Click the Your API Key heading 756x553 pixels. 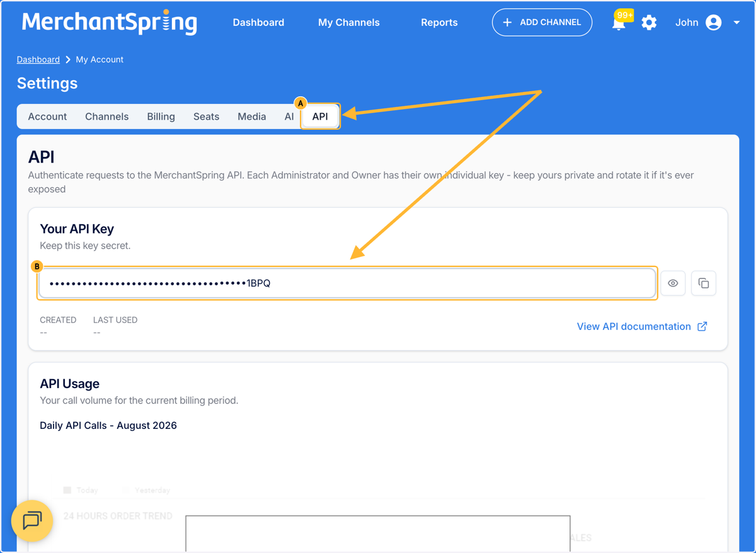point(77,229)
